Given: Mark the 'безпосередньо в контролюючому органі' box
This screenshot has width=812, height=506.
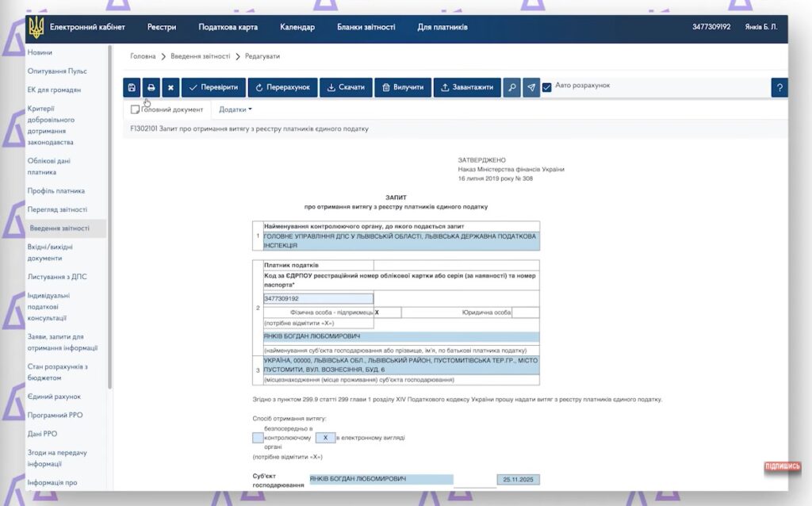Looking at the screenshot, I should pos(258,437).
